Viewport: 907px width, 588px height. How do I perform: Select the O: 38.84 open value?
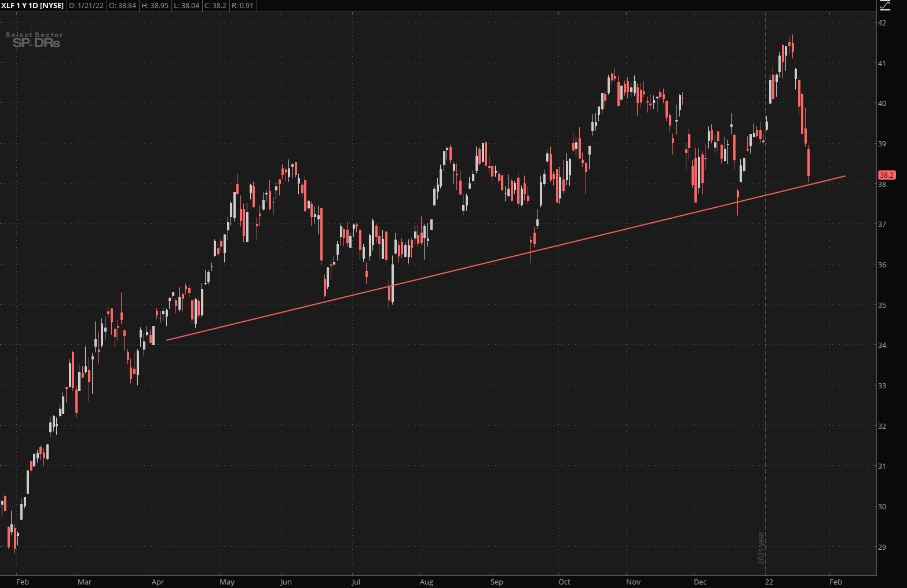pyautogui.click(x=123, y=6)
